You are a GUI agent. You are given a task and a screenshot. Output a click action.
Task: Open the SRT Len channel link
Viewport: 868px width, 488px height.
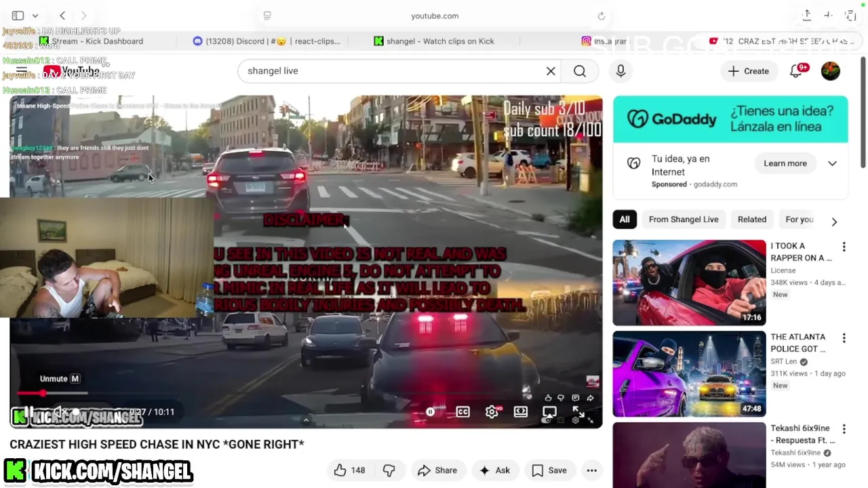[785, 361]
